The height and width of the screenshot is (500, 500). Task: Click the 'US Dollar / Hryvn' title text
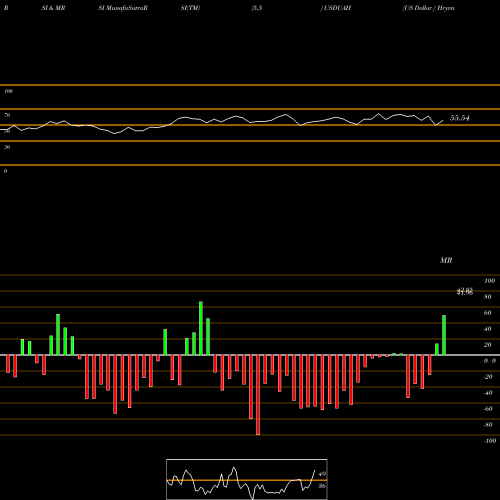point(428,8)
